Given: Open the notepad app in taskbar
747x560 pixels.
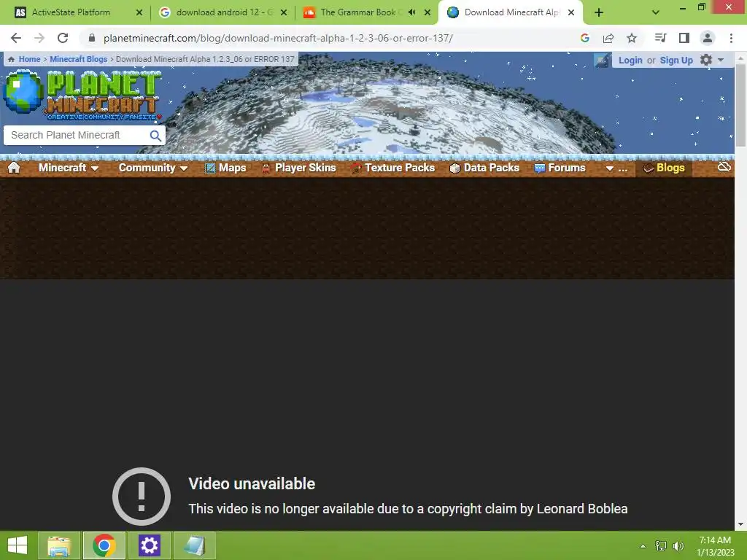Looking at the screenshot, I should 194,545.
